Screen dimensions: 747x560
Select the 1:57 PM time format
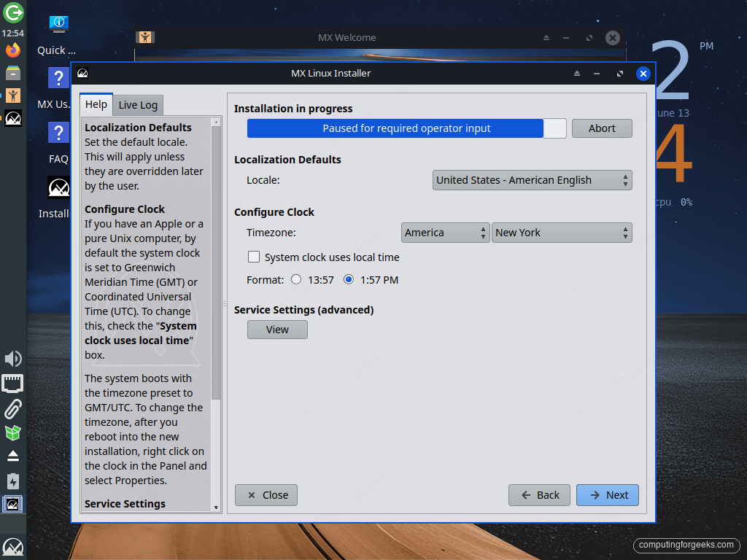(349, 279)
